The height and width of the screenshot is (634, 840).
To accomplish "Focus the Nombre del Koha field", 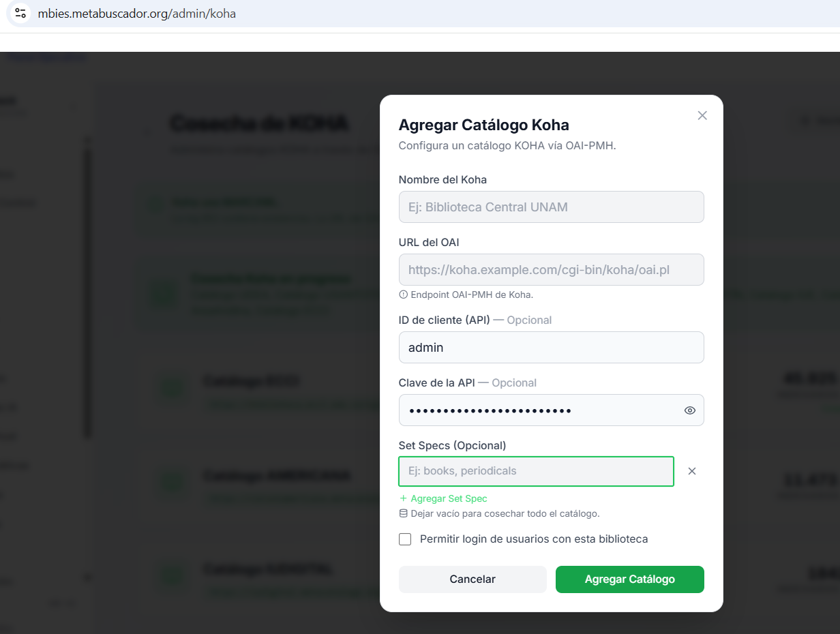I will pyautogui.click(x=552, y=207).
